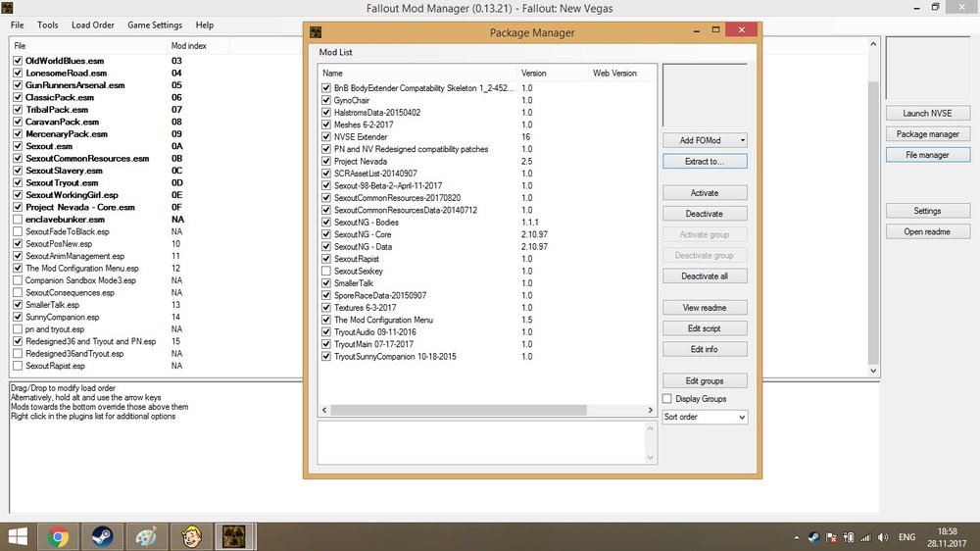Viewport: 980px width, 551px height.
Task: Click the Steam tray icon
Action: 813,537
